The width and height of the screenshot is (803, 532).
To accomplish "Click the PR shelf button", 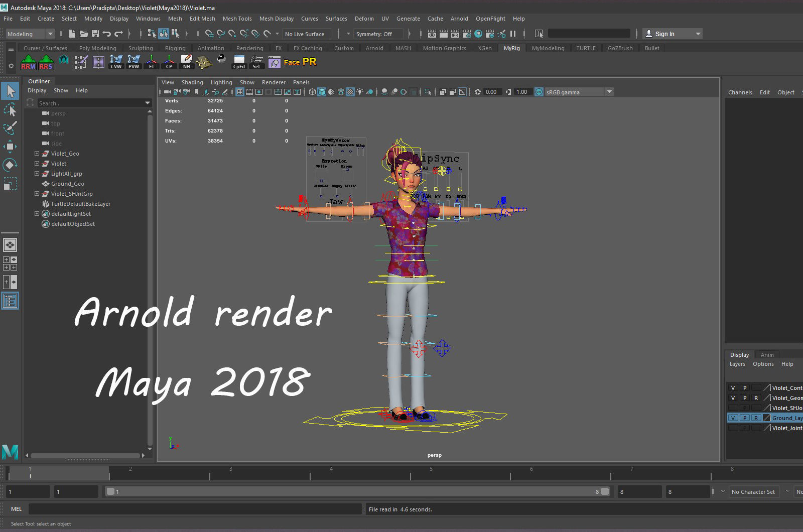I will point(310,62).
